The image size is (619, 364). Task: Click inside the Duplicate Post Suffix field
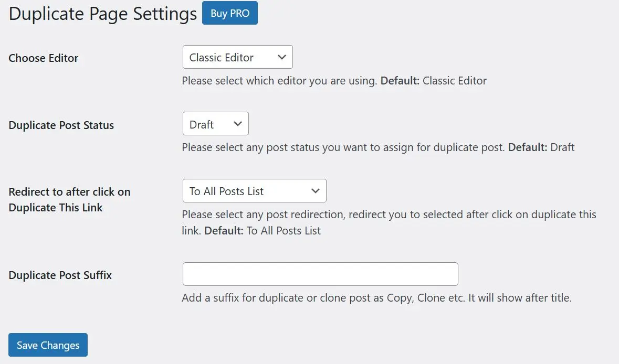point(320,273)
